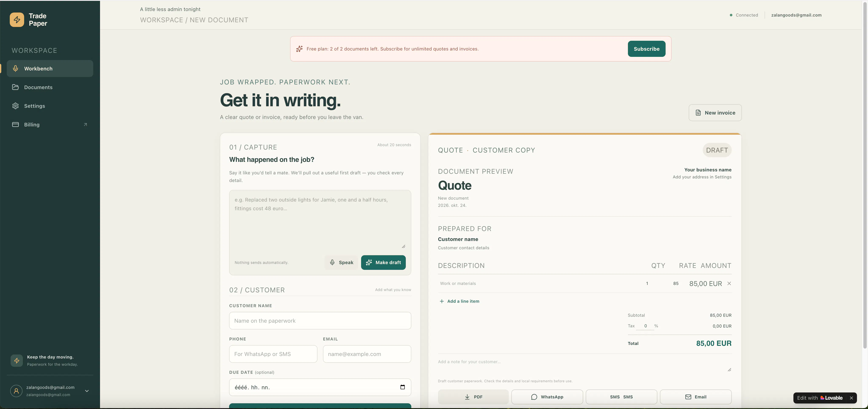Viewport: 868px width, 409px height.
Task: Click the Due Date input field
Action: [320, 387]
